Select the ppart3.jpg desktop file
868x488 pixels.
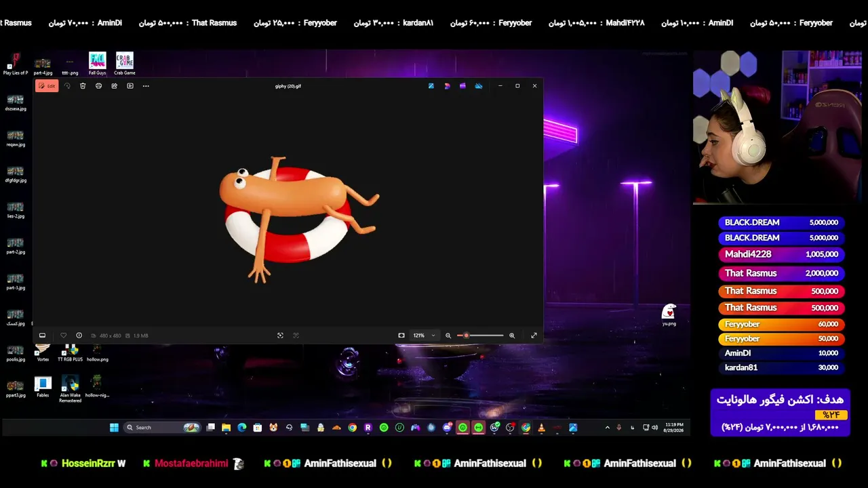tap(16, 390)
